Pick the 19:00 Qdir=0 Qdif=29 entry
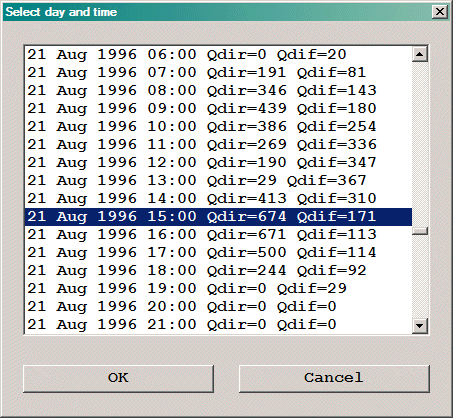The image size is (453, 418). (219, 288)
